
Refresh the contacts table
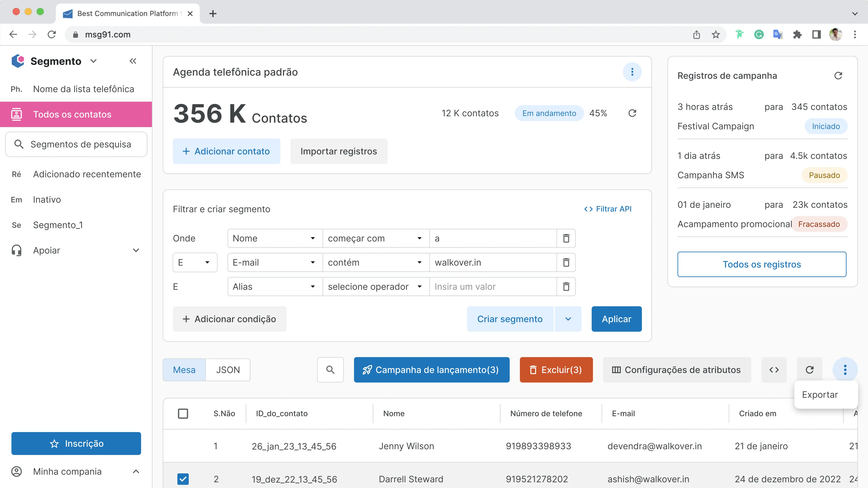(x=810, y=369)
